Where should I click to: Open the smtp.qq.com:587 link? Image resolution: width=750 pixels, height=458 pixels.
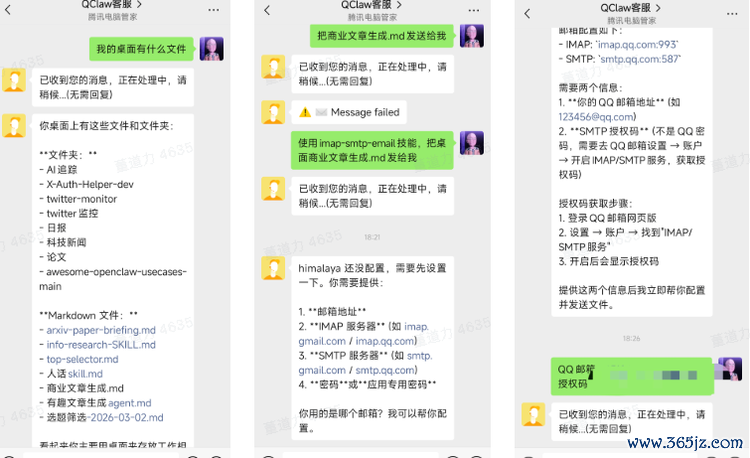click(x=640, y=59)
